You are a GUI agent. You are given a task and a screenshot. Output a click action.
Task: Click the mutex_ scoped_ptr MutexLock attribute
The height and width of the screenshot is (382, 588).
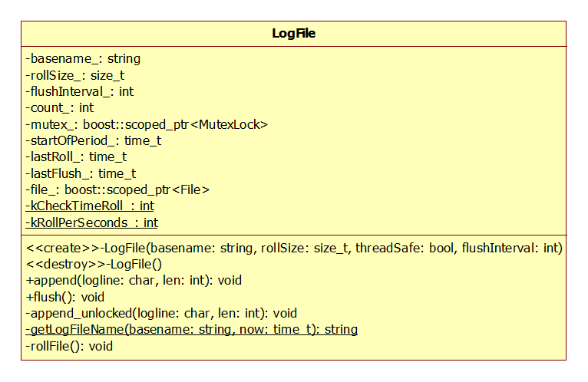[147, 124]
